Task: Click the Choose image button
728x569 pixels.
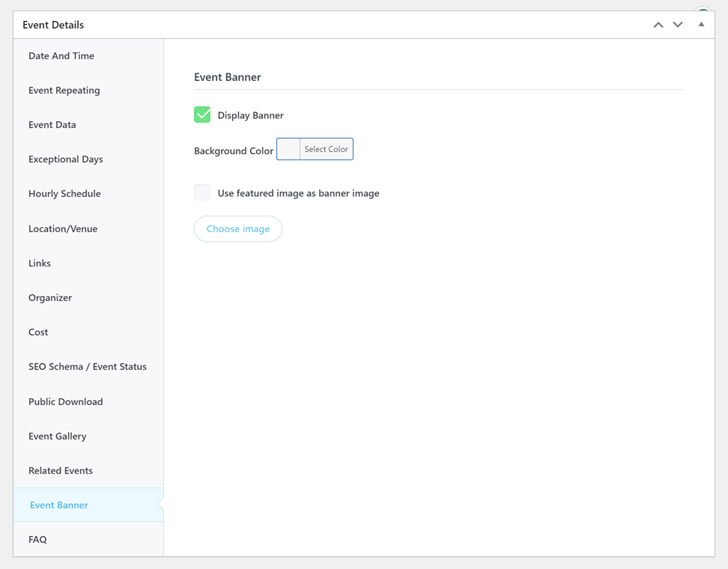Action: (238, 229)
